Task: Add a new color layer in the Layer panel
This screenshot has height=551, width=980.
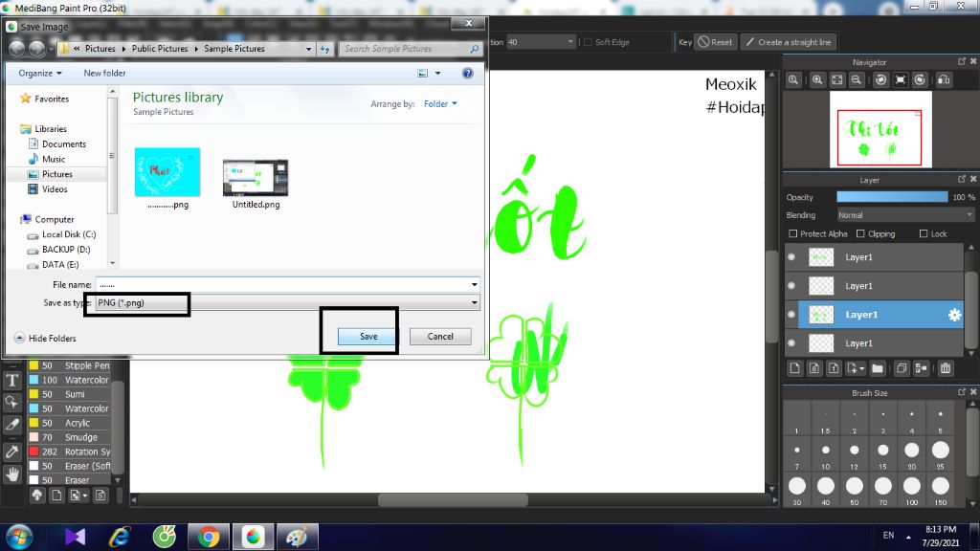Action: coord(795,368)
